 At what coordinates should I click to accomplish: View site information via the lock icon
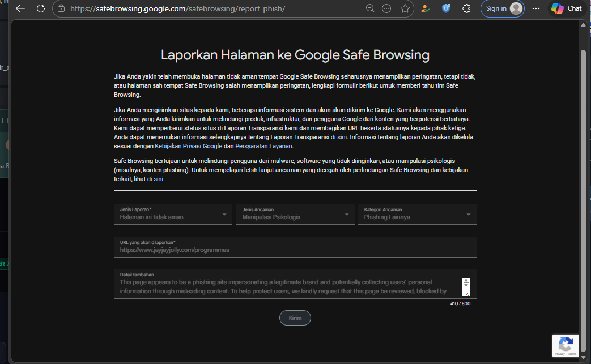point(61,8)
